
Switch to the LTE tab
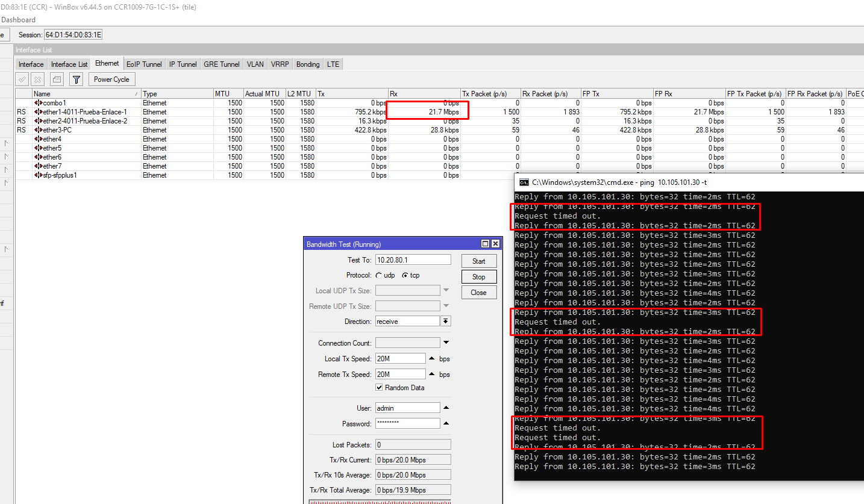click(333, 64)
